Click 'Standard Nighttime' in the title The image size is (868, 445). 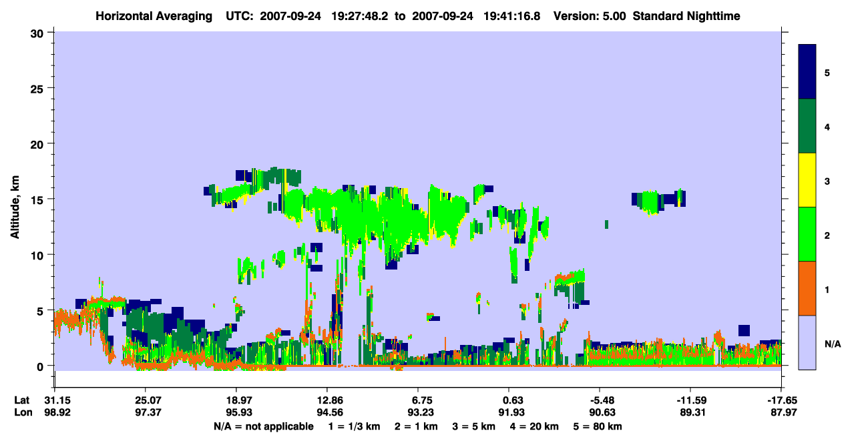pyautogui.click(x=686, y=16)
